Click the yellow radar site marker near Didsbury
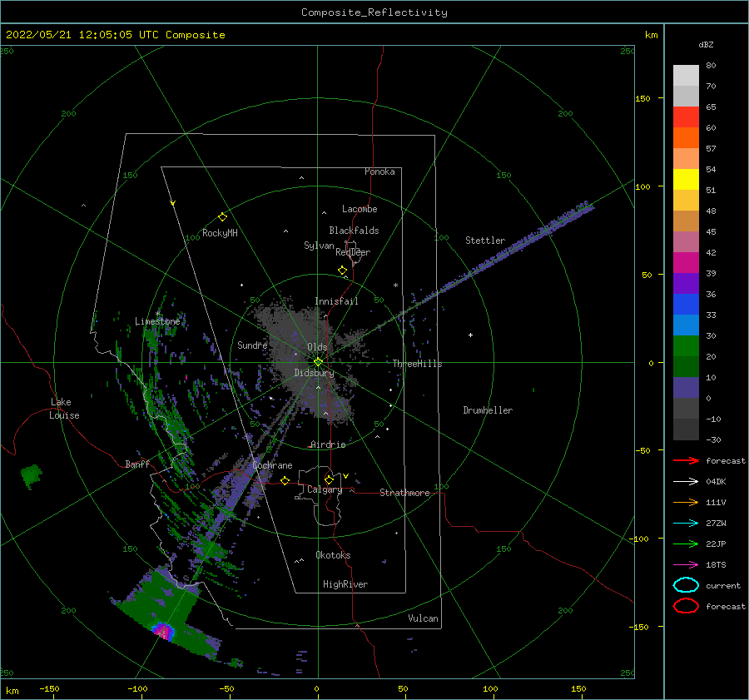Screen dimensions: 749x700 point(318,362)
